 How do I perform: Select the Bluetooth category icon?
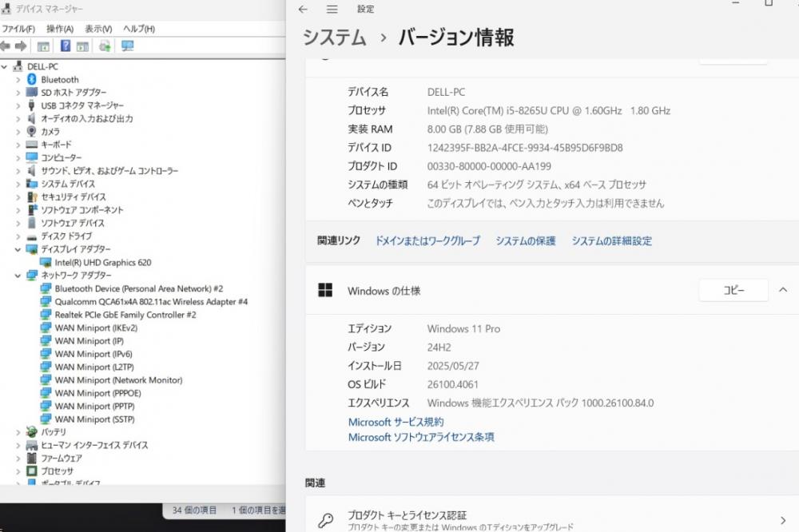click(x=32, y=79)
